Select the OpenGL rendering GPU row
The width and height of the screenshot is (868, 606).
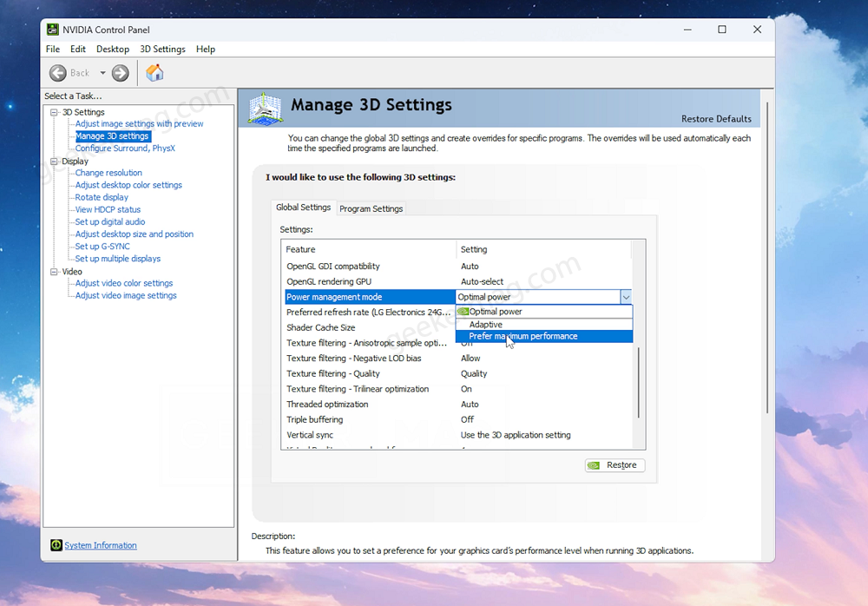click(458, 281)
